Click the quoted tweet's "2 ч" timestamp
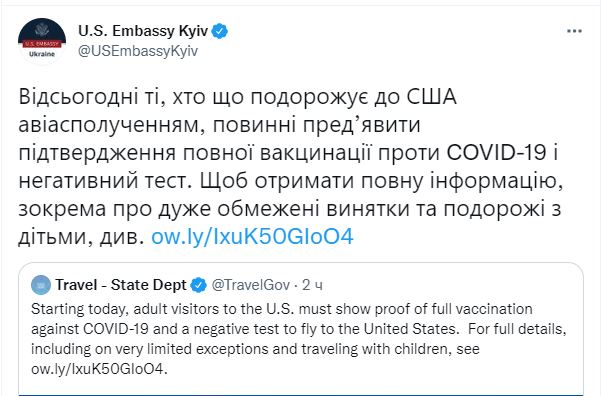Screen dimensions: 601x396 coord(312,285)
